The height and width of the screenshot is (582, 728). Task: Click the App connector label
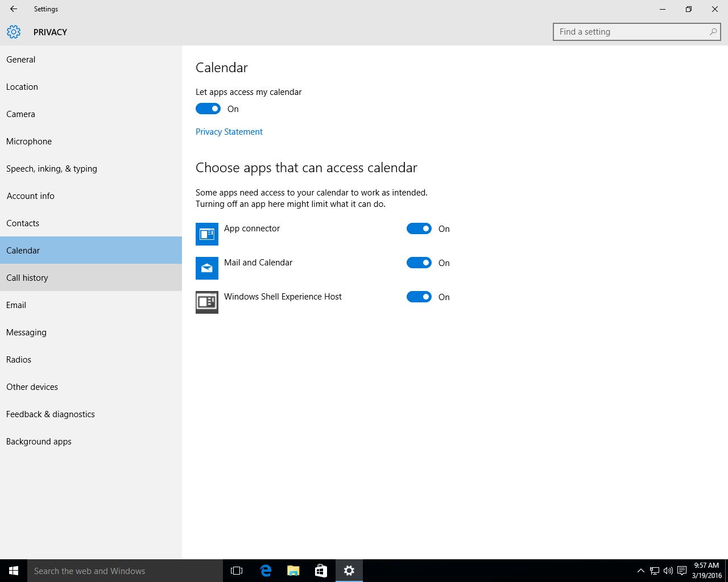(x=252, y=228)
